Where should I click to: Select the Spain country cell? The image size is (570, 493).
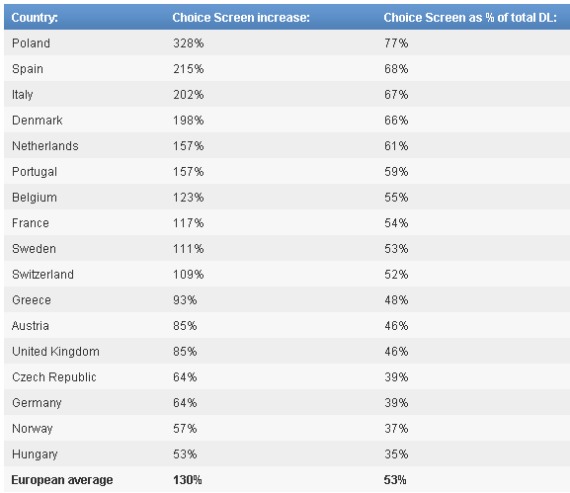pos(28,69)
